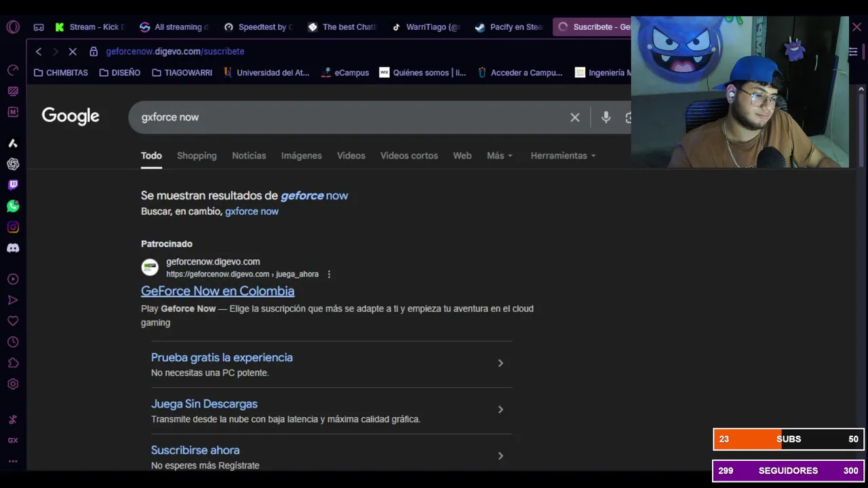Open the Player sidebar icon
Viewport: 868px width, 488px height.
pos(13,279)
